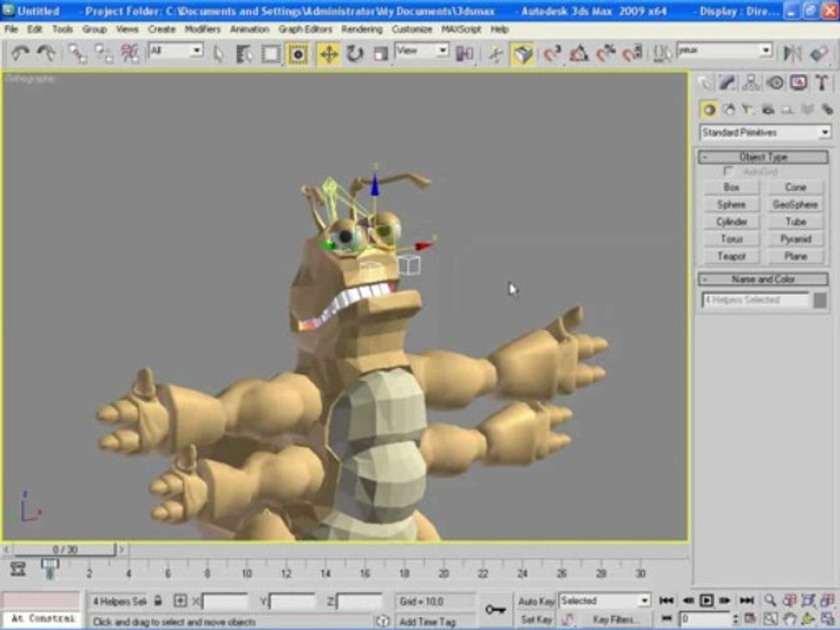
Task: Enable the AutoGrid checkbox
Action: pos(728,171)
